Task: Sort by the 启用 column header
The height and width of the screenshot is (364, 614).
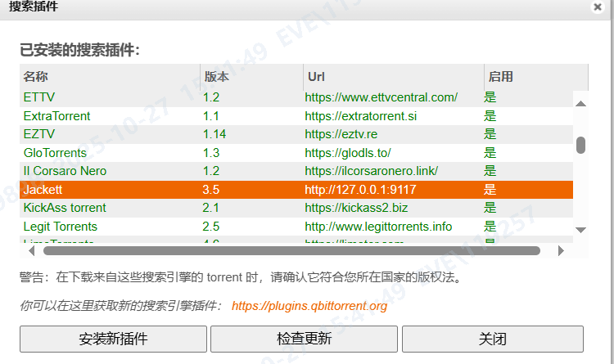Action: 536,76
